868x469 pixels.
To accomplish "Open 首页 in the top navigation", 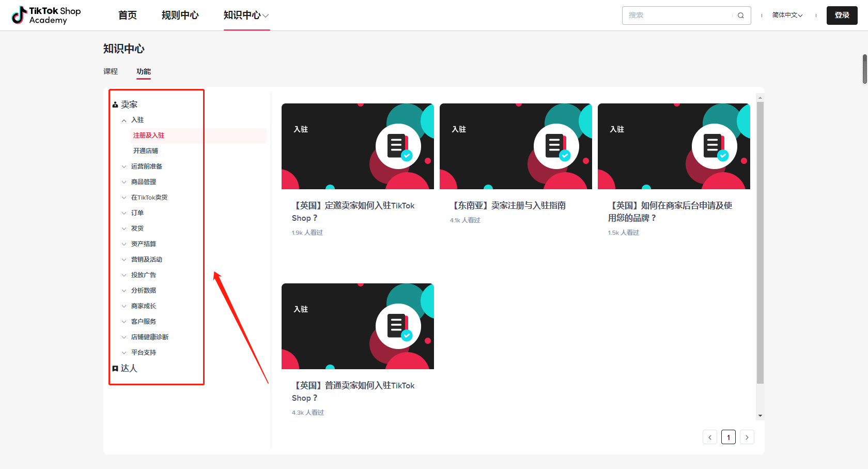I will pos(128,15).
